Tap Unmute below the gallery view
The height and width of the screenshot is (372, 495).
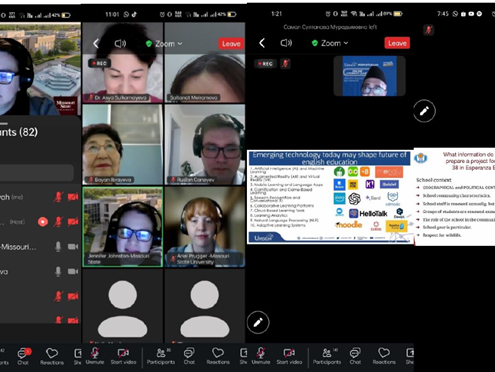click(95, 356)
